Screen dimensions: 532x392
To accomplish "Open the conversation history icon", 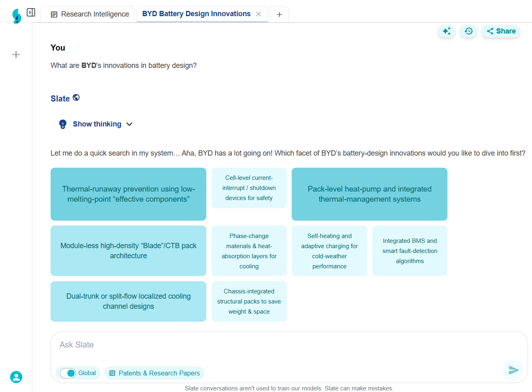I will (x=468, y=31).
